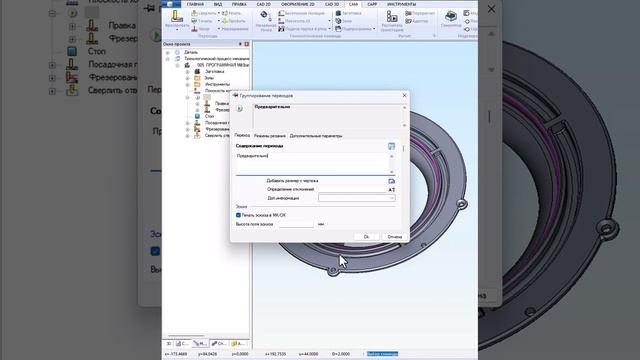640x360 pixels.
Task: Expand the Заготовка node in the project tree
Action: [x=187, y=71]
